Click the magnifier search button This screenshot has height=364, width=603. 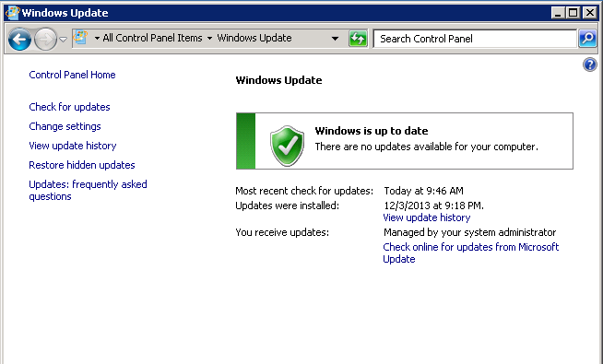tap(587, 39)
